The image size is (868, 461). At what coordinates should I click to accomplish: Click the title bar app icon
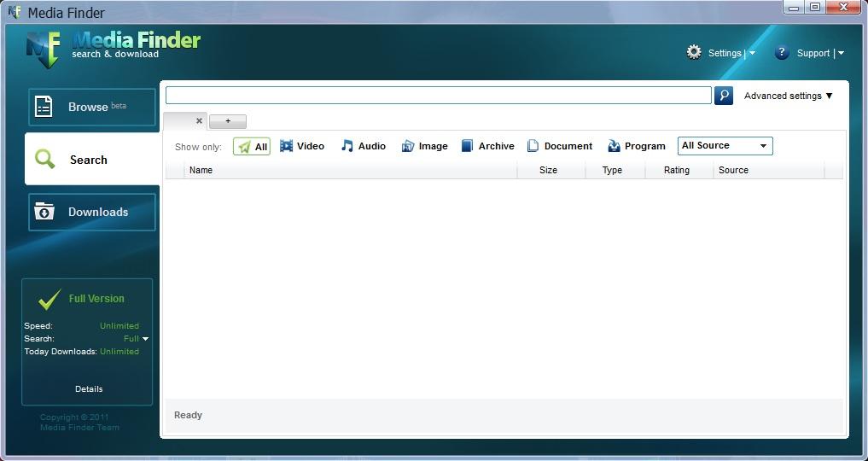point(15,12)
